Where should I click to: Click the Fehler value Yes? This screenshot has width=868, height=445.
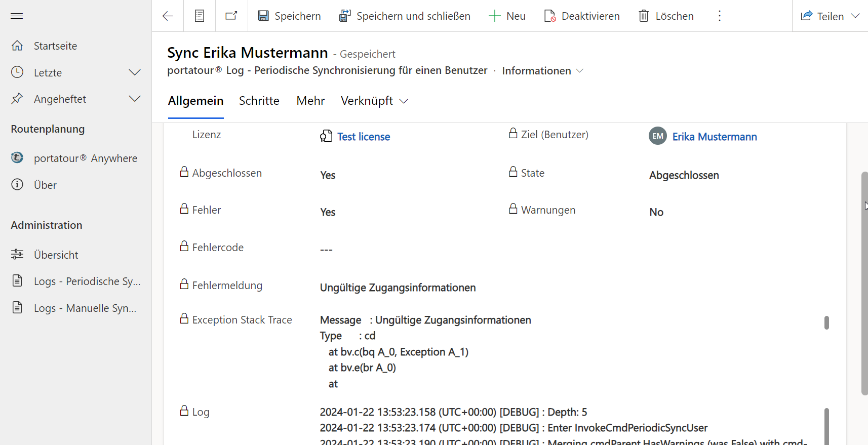[x=328, y=212]
